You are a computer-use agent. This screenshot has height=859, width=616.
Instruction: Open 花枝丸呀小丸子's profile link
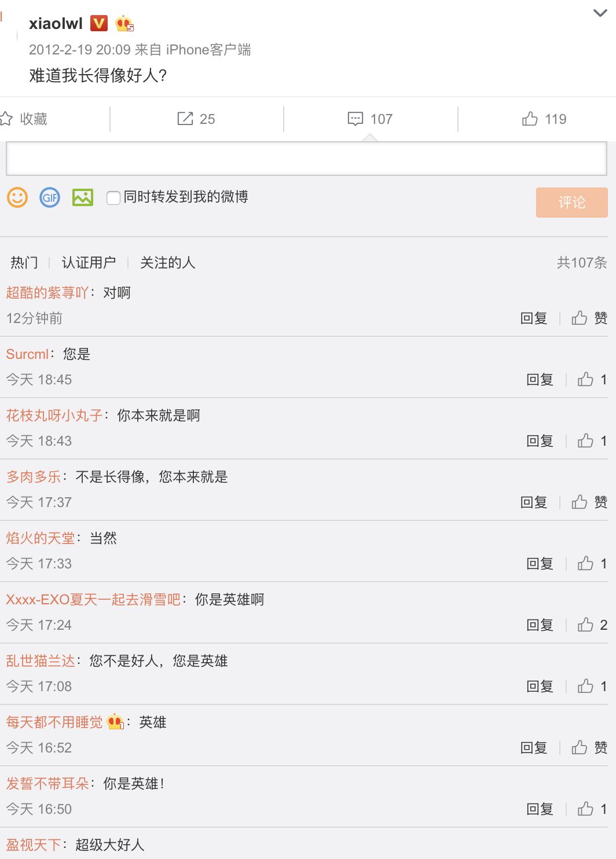point(54,416)
